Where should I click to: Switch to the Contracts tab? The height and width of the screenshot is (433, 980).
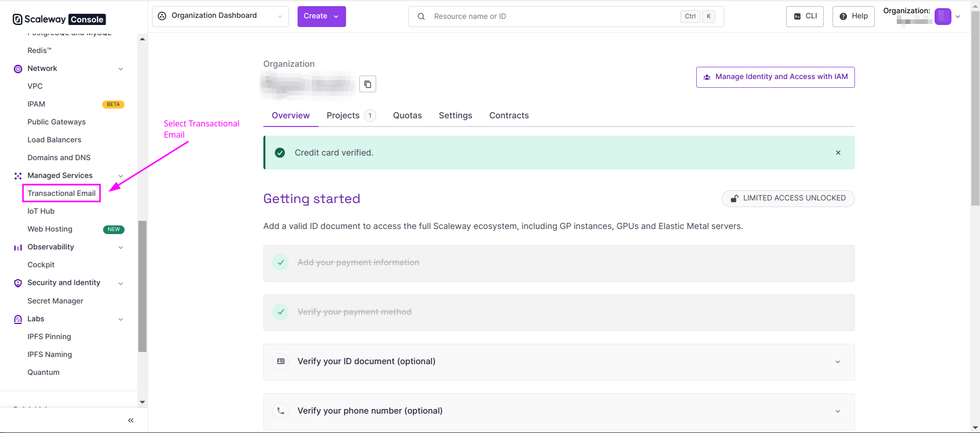coord(509,115)
